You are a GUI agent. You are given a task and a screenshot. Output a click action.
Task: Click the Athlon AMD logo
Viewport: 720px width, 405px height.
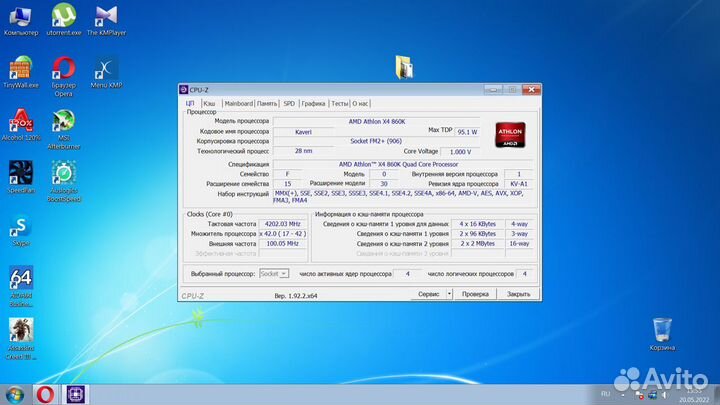click(x=510, y=135)
